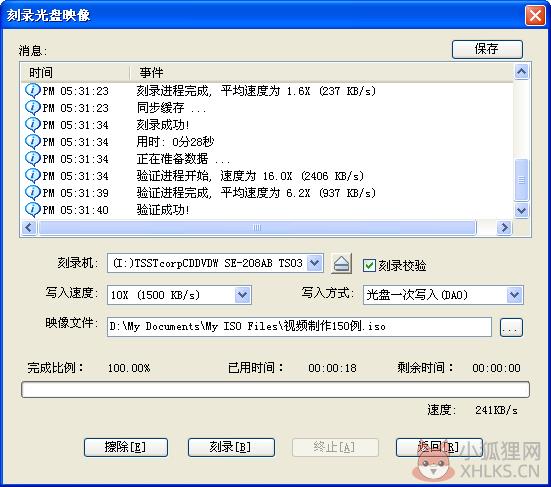The image size is (551, 487).
Task: Click message list scroll right arrow
Action: [504, 227]
